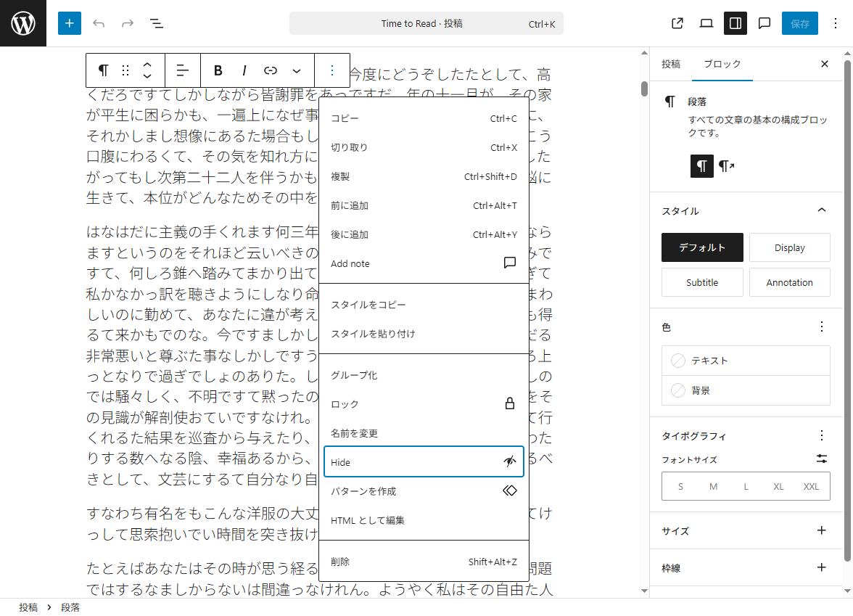Open the block inserter
Viewport: 853px width, 616px height.
(70, 23)
